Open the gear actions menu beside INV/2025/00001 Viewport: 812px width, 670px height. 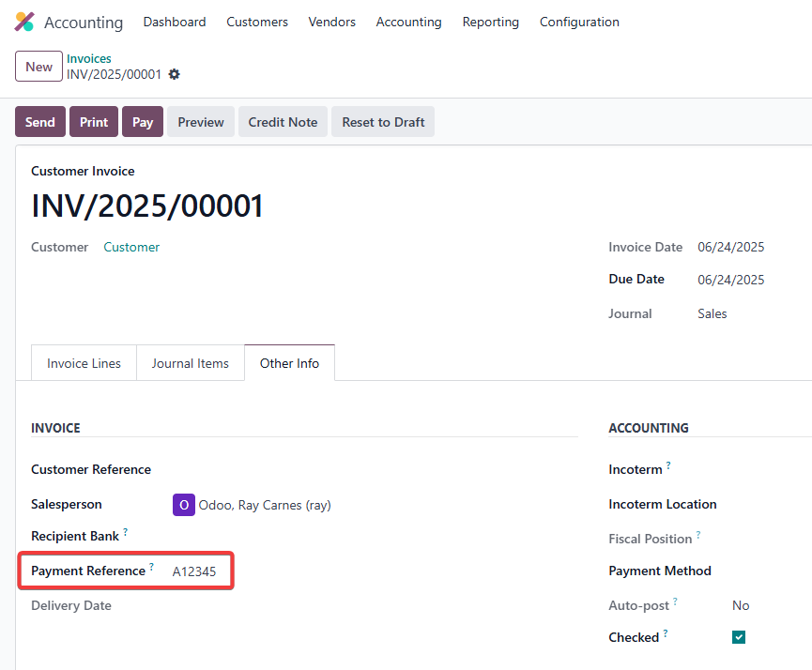point(175,74)
